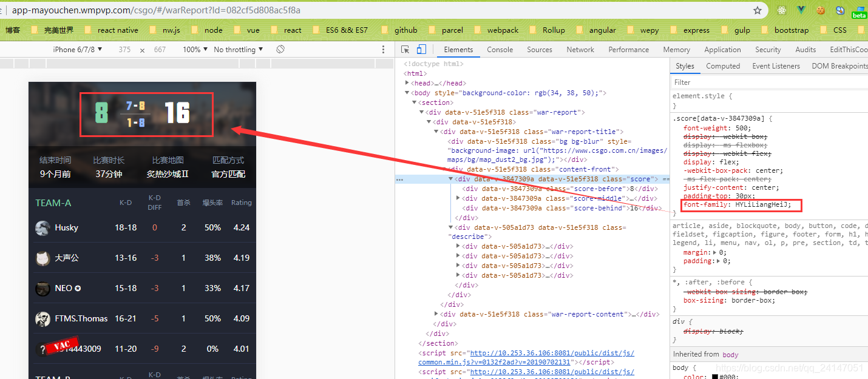Viewport: 868px width, 379px height.
Task: Click the rotate screen orientation icon
Action: (280, 49)
